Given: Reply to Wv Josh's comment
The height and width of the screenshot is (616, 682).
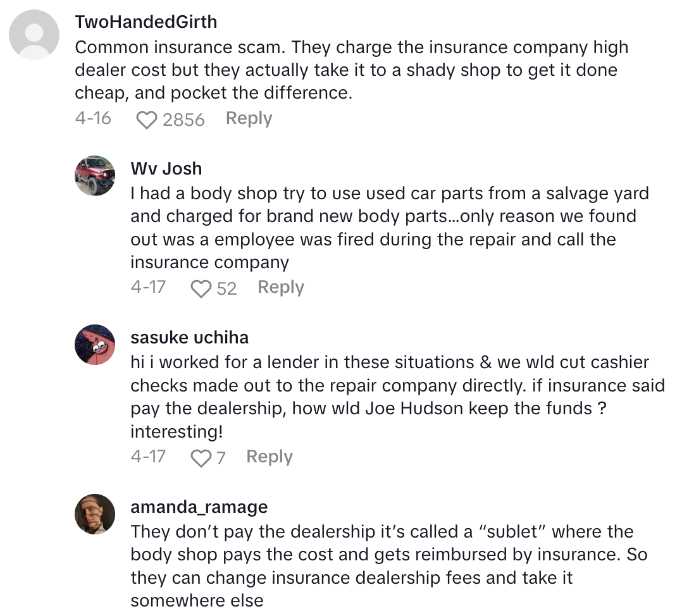Looking at the screenshot, I should (x=281, y=288).
